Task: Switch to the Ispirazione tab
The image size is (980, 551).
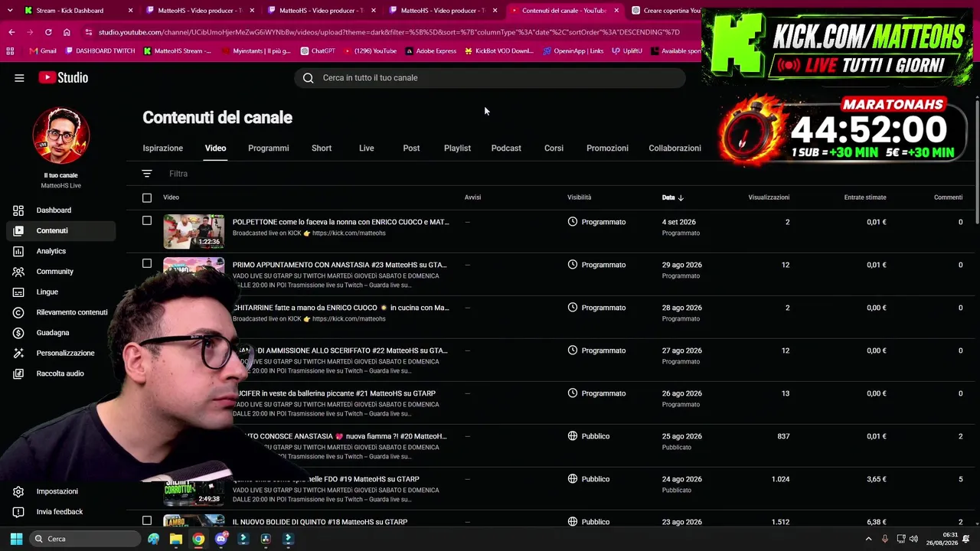Action: coord(163,148)
